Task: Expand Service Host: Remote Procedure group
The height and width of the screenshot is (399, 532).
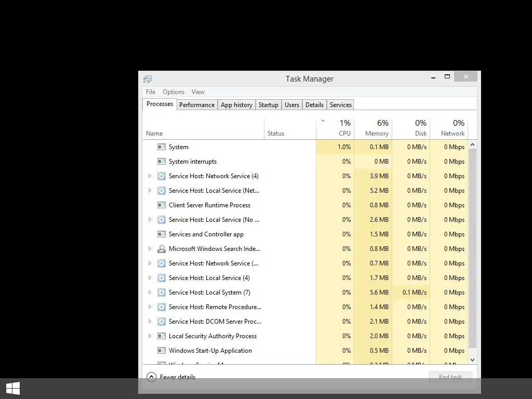Action: point(150,307)
